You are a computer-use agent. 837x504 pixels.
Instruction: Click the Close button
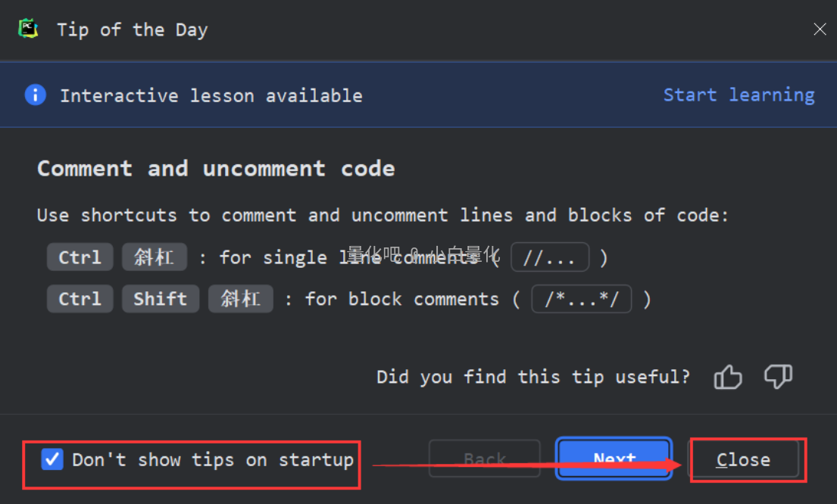click(743, 459)
